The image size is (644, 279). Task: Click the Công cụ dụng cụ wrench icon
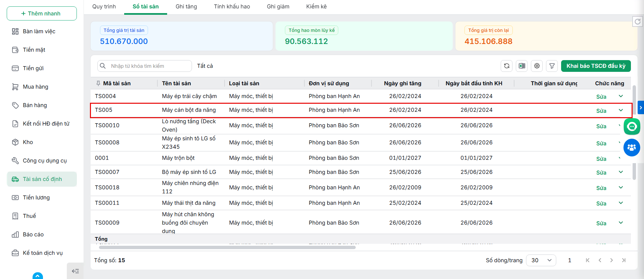point(15,160)
